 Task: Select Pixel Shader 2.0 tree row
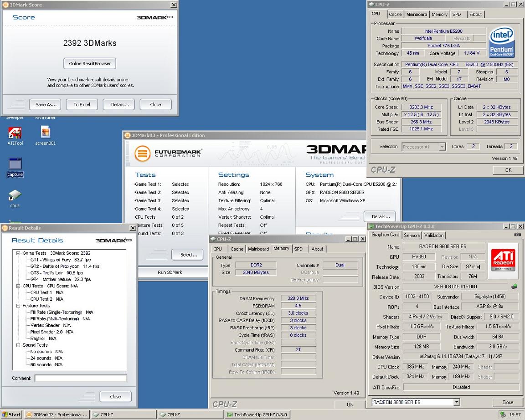coord(51,332)
